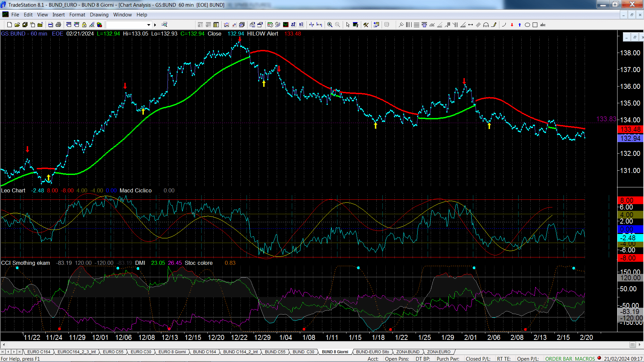Click the New document icon
The height and width of the screenshot is (362, 644).
tap(9, 25)
